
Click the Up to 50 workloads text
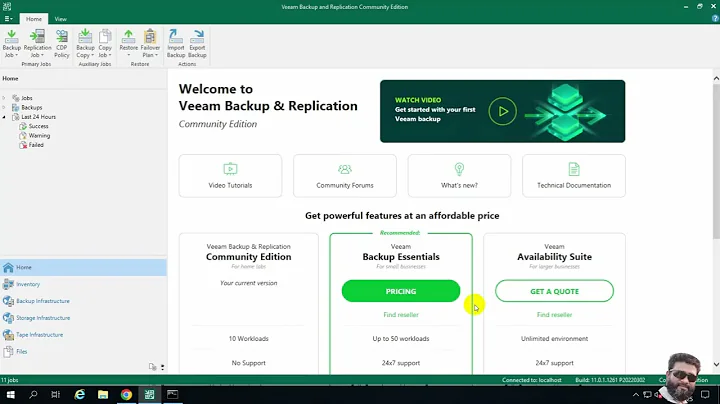click(x=401, y=338)
